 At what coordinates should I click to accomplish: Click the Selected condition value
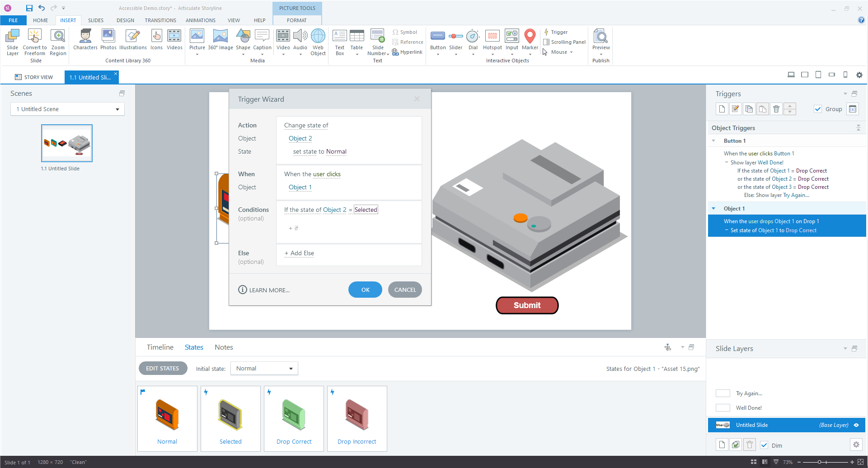point(366,210)
